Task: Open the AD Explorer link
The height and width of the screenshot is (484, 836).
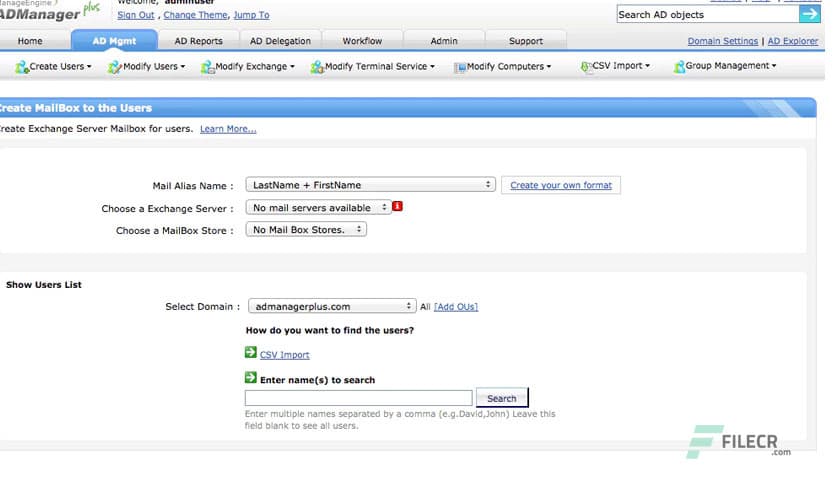Action: [x=792, y=41]
